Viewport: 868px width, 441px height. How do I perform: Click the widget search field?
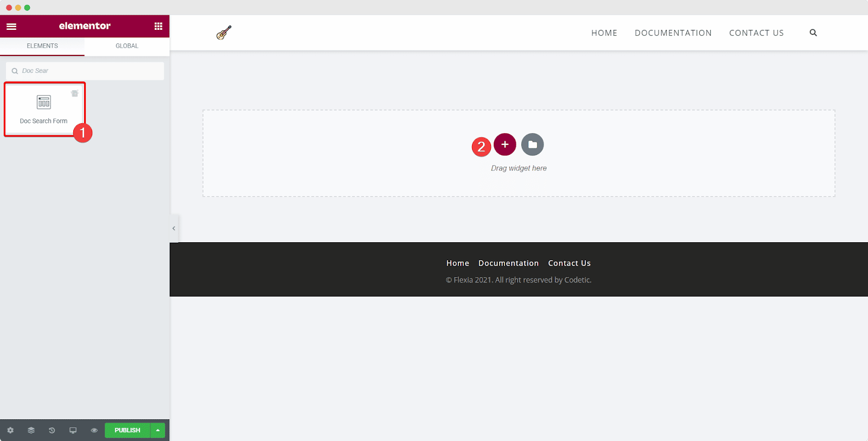(85, 71)
